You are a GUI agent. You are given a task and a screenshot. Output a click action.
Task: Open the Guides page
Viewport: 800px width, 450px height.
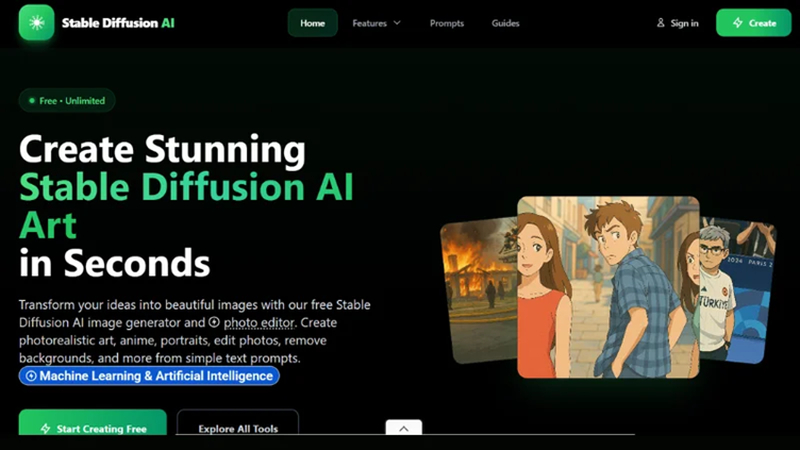(x=505, y=23)
